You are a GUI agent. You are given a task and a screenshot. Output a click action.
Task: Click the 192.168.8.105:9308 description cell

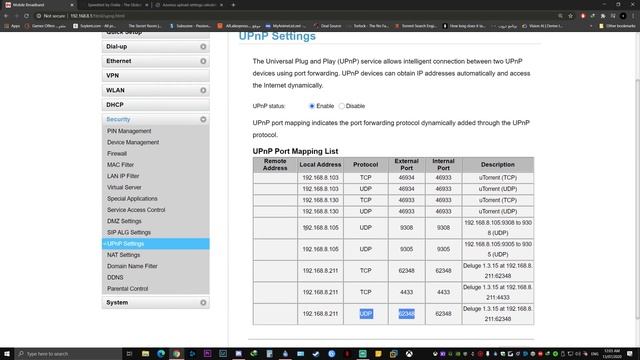coord(498,228)
